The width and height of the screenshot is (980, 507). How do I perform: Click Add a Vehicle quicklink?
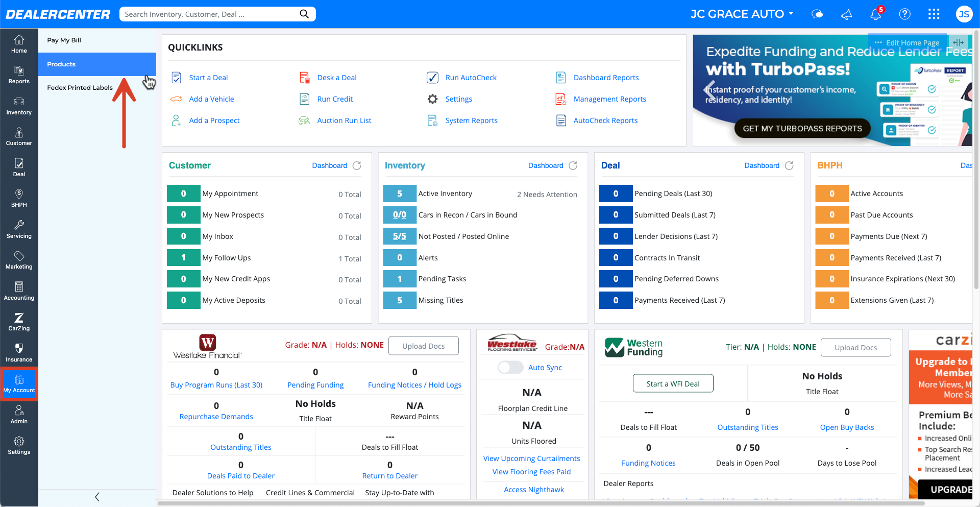pos(211,99)
